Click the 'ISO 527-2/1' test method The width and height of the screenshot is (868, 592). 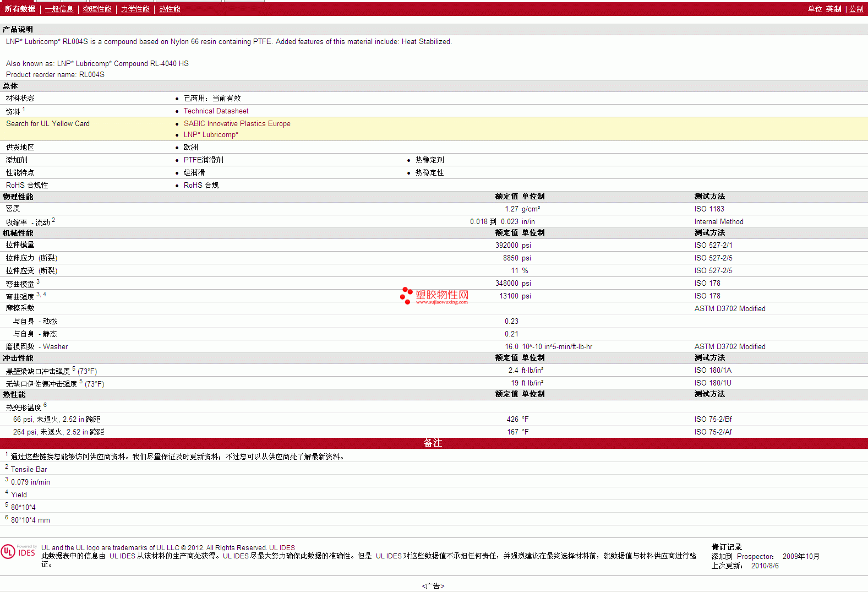(x=713, y=245)
